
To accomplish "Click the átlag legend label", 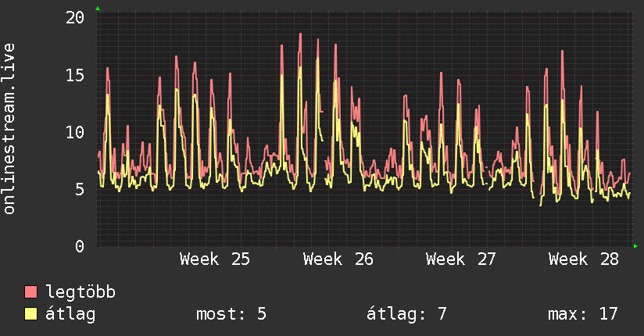I will pyautogui.click(x=70, y=314).
